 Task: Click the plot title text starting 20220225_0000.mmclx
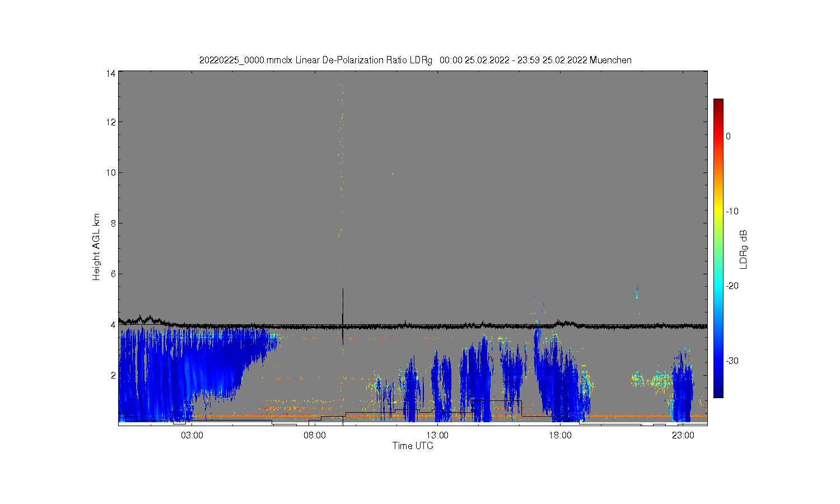tap(415, 60)
